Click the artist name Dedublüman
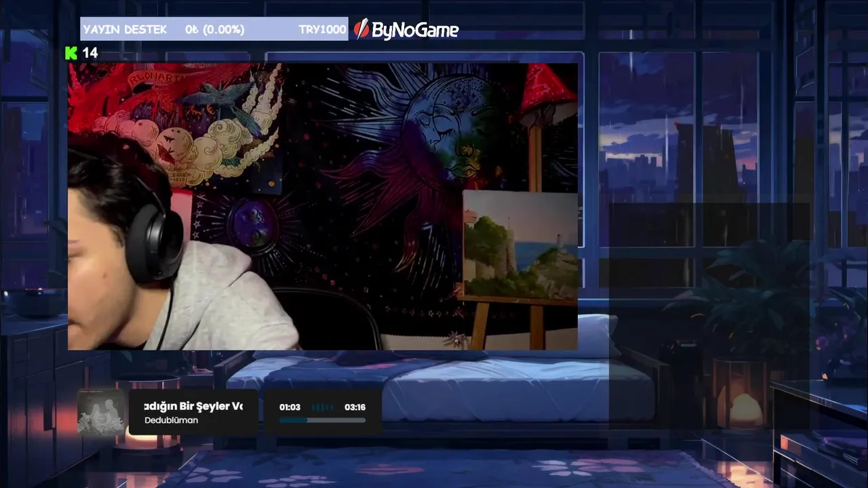868x488 pixels. pos(172,420)
